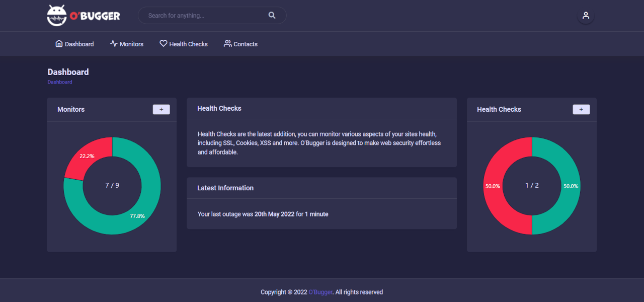This screenshot has height=302, width=644.
Task: Click the Health Checks heart icon
Action: [164, 44]
